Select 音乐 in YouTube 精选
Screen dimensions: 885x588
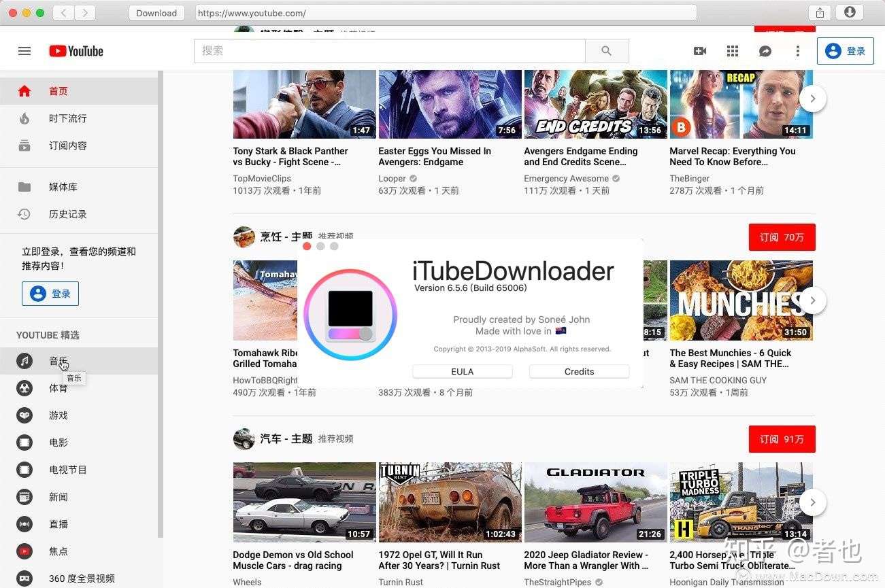(79, 361)
